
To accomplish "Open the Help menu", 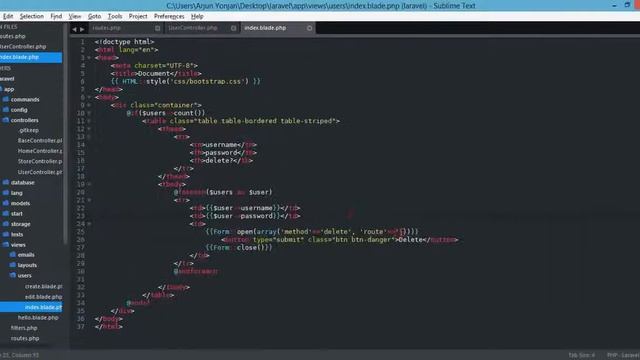I will (197, 16).
